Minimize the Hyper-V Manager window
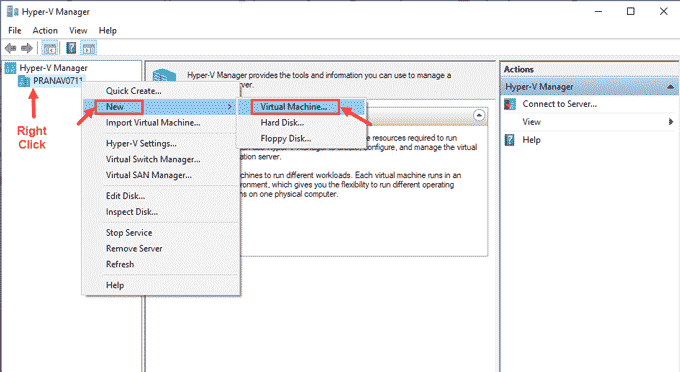Screen dimensions: 680x372 (x=598, y=11)
